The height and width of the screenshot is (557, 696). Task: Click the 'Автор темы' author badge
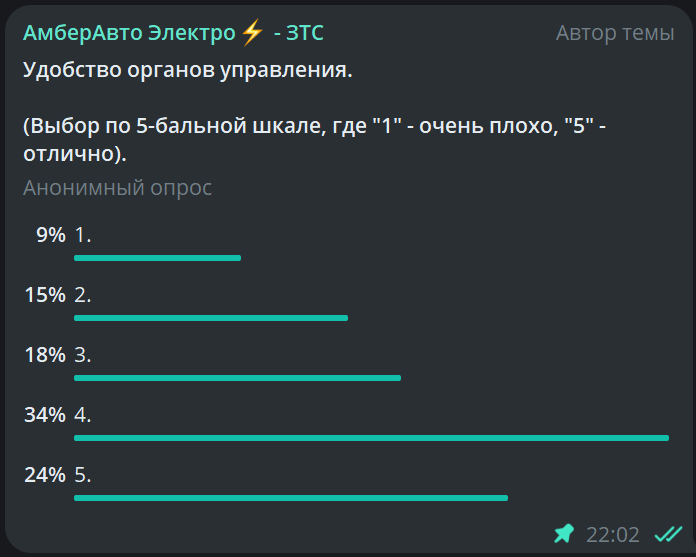pos(615,33)
